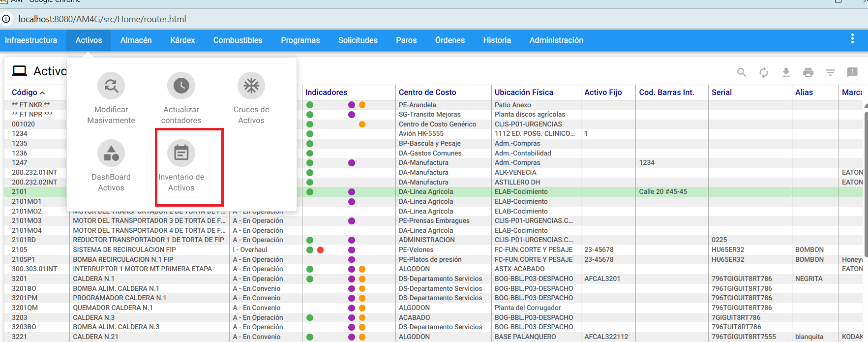Screen dimensions: 868x342
Task: Click the print icon in toolbar
Action: click(808, 72)
